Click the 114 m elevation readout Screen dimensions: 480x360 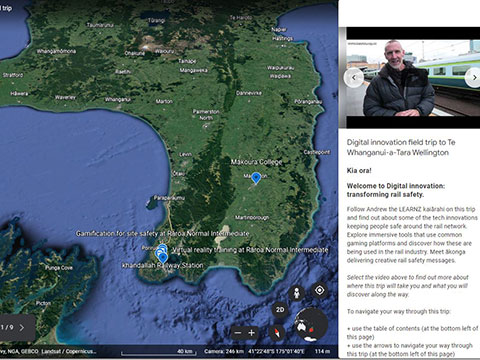point(322,351)
